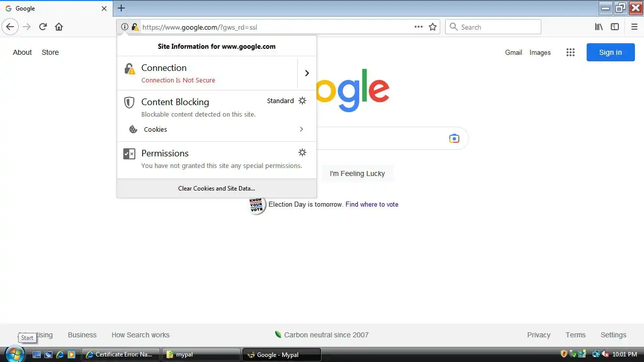Click the security shield alert tray icon
Viewport: 644px width, 362px height.
click(564, 354)
